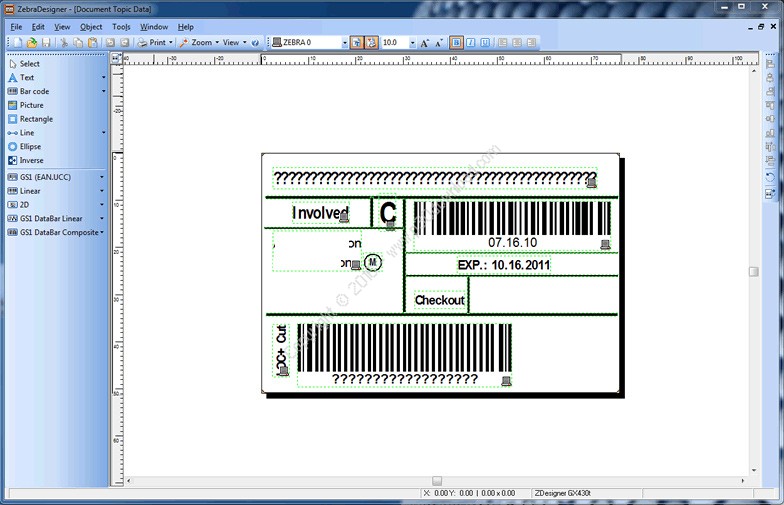This screenshot has width=784, height=505.
Task: Click the align left text icon
Action: tap(503, 42)
